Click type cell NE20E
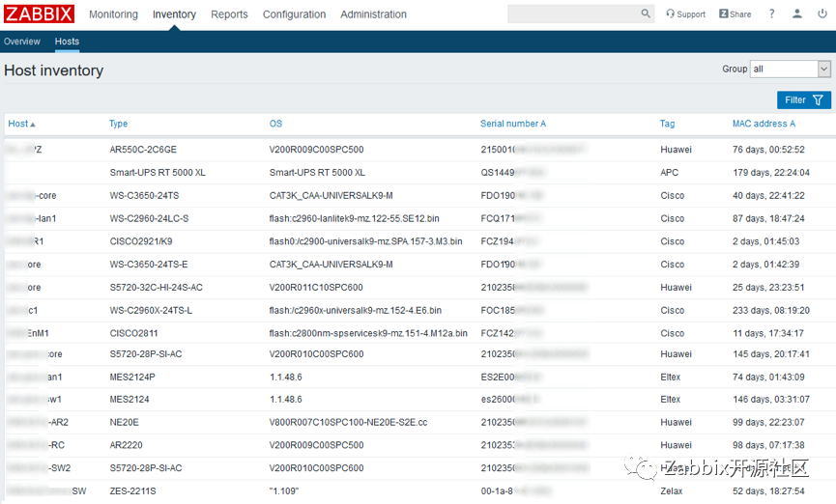The width and height of the screenshot is (836, 504). [125, 422]
